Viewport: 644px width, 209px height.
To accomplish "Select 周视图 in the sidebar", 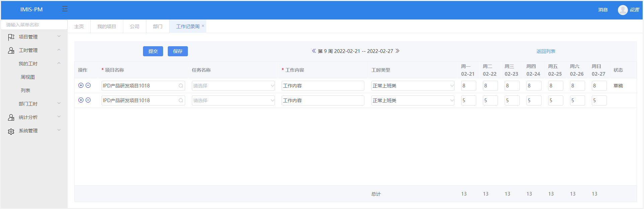I will click(28, 77).
